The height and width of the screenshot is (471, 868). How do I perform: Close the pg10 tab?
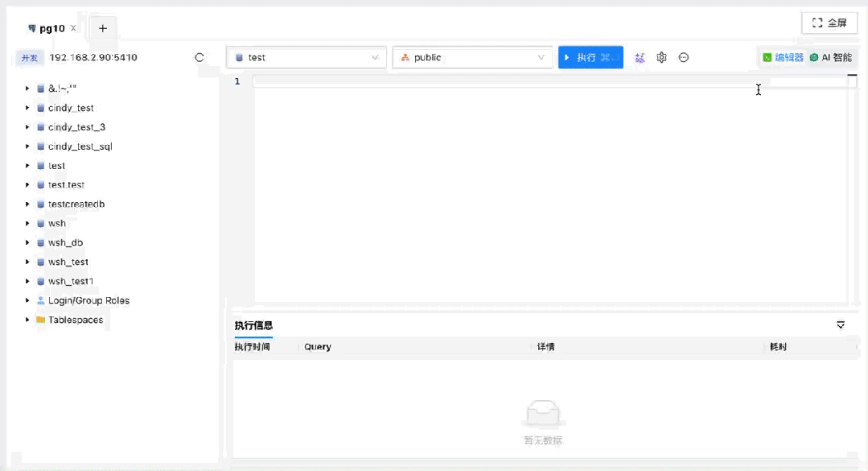[73, 28]
